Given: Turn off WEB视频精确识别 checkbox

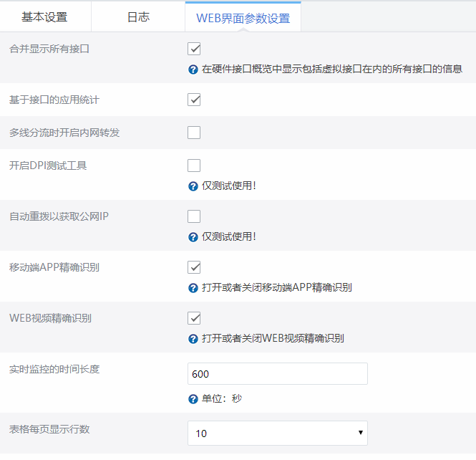Looking at the screenshot, I should (x=194, y=318).
